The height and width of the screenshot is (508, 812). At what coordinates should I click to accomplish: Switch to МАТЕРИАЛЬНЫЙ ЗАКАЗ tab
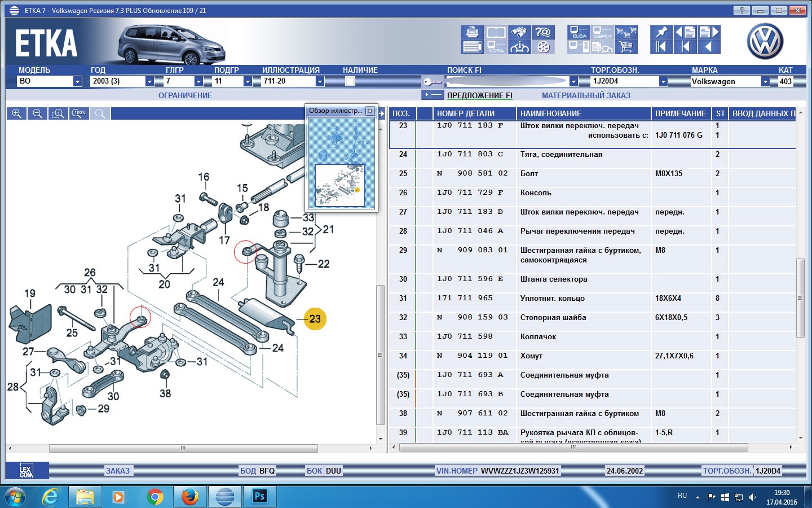coord(586,95)
